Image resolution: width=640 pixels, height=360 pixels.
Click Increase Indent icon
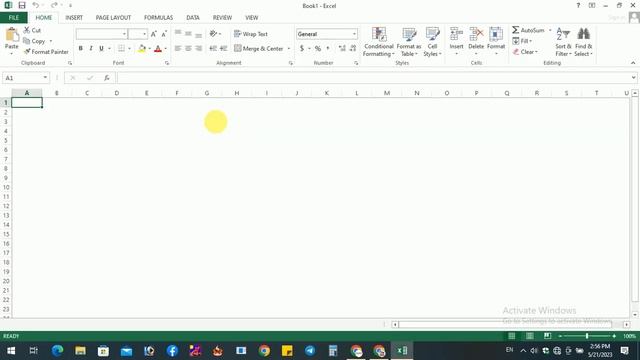[x=223, y=49]
